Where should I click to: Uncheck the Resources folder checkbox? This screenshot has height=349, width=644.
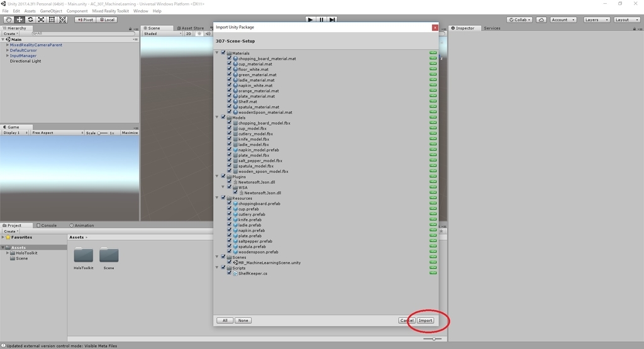tap(223, 197)
